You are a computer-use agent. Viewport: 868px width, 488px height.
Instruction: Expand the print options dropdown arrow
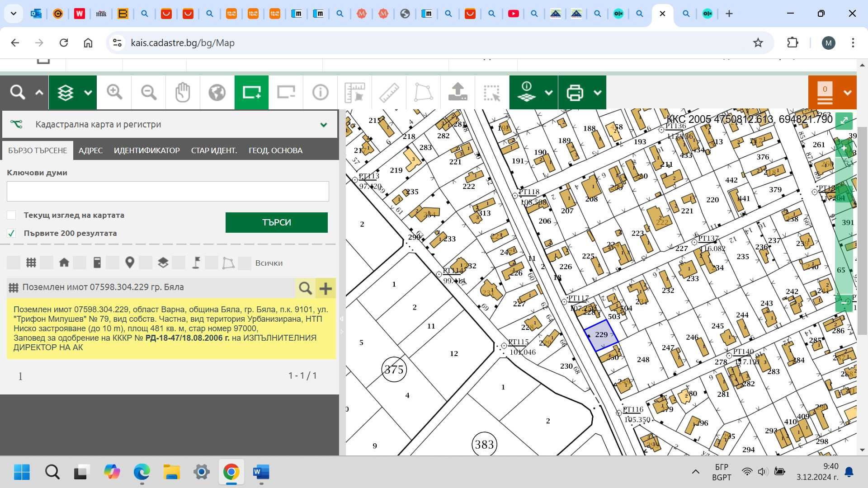[597, 93]
